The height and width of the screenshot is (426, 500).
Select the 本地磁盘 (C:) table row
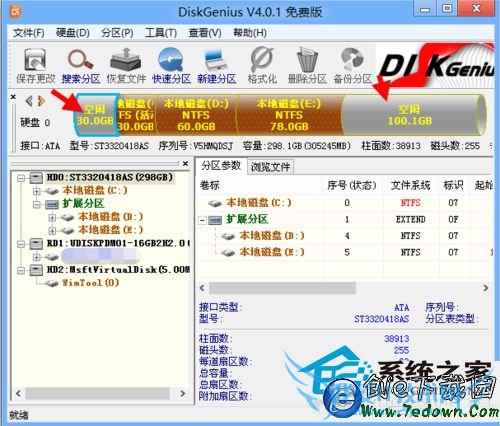coord(345,203)
